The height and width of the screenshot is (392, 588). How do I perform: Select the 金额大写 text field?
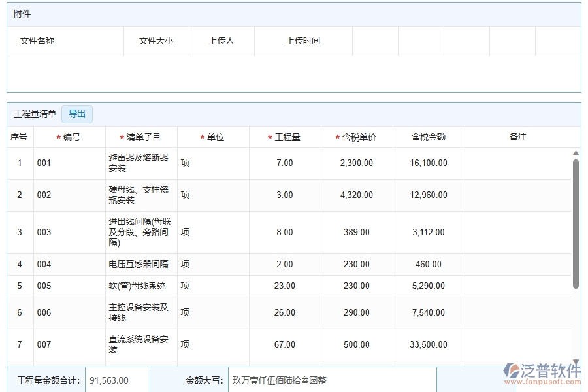331,380
